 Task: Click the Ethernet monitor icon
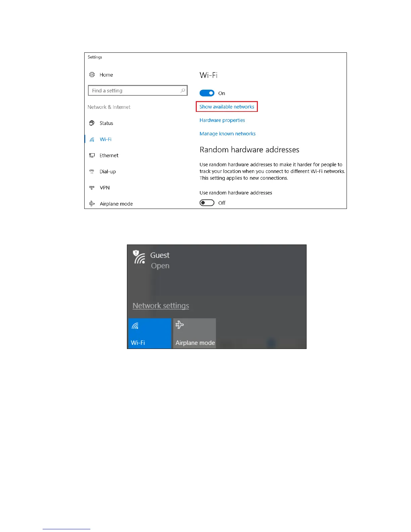coord(92,155)
